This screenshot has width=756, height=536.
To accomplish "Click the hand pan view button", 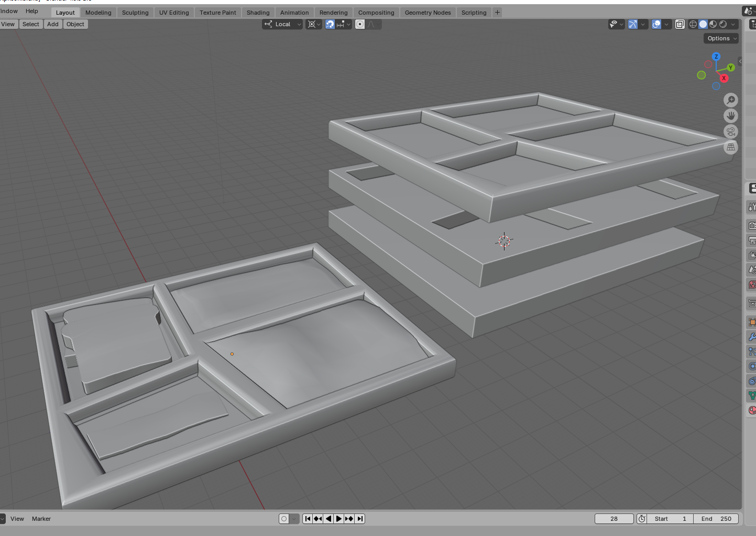I will pos(731,116).
